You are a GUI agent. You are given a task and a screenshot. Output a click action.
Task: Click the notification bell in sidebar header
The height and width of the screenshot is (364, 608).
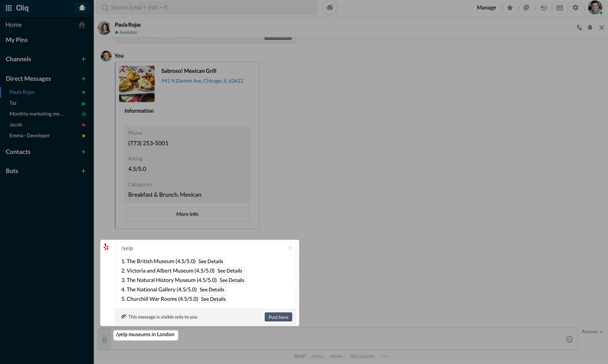pyautogui.click(x=82, y=8)
